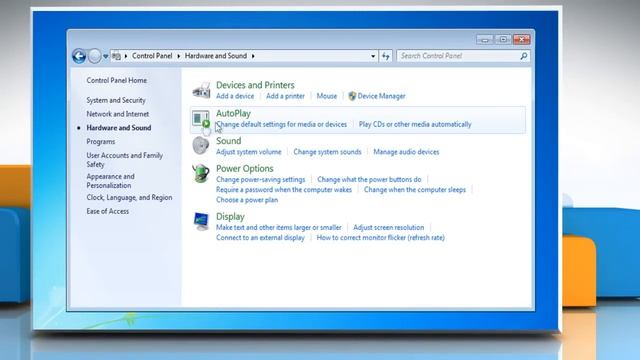Open the AutoPlay heading
The width and height of the screenshot is (640, 360).
233,113
